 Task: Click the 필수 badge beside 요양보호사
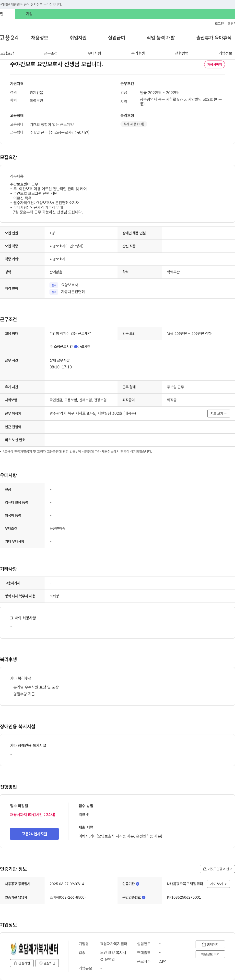(54, 285)
